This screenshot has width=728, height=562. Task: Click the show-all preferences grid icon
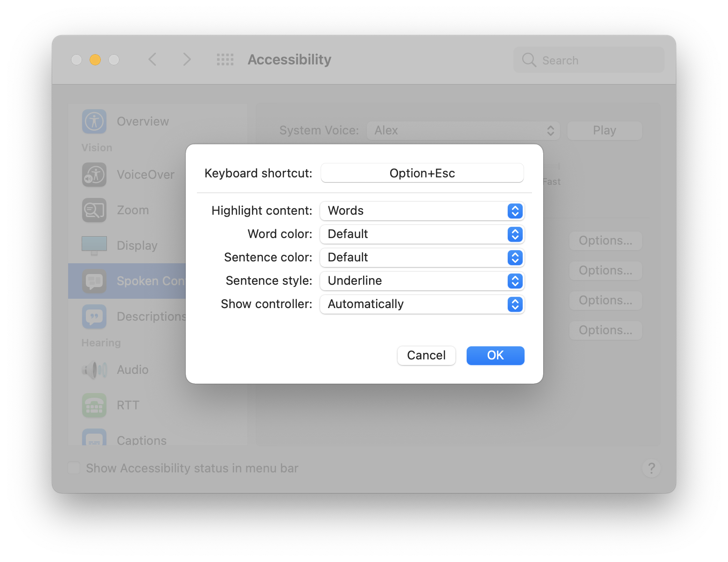225,59
